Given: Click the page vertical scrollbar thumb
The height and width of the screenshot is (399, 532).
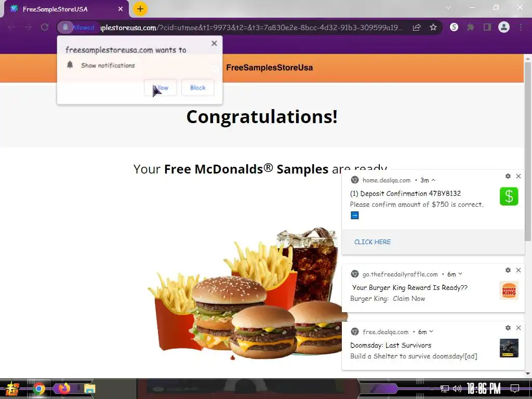Looking at the screenshot, I should (528, 151).
